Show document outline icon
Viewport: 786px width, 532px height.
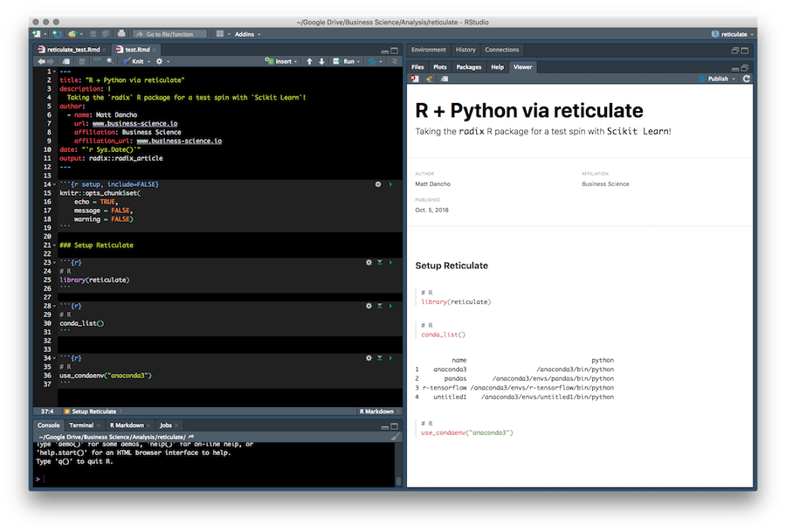click(395, 61)
